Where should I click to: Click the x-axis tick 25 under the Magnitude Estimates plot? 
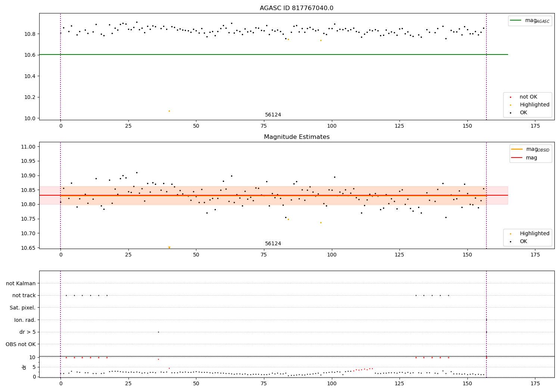[128, 255]
